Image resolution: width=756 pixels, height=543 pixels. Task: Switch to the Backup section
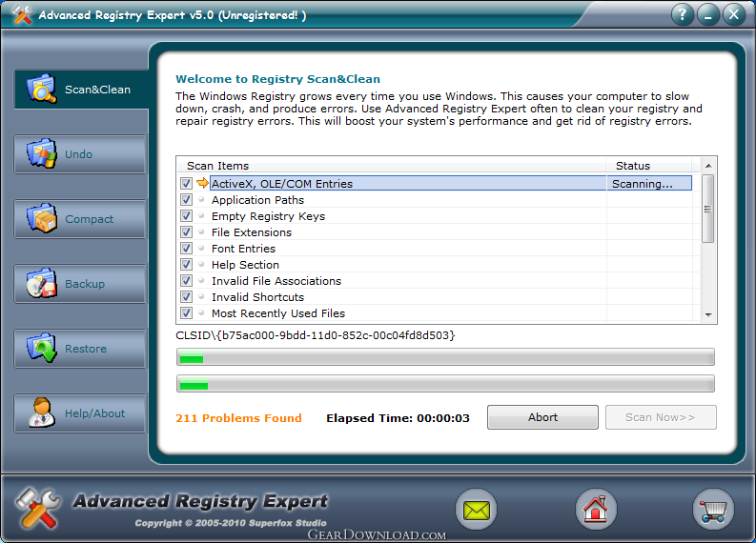[x=79, y=284]
